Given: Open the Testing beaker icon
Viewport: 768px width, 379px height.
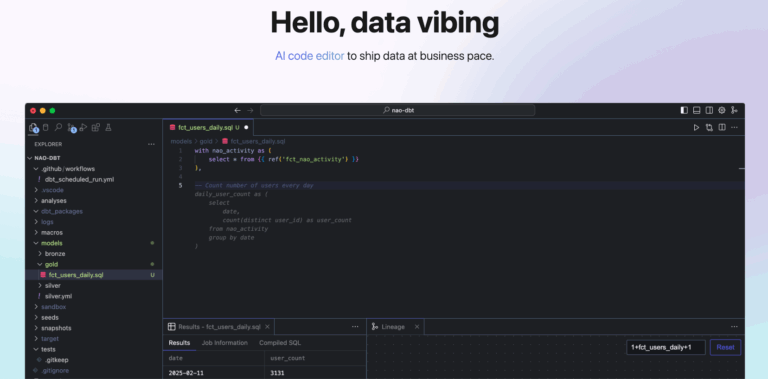Looking at the screenshot, I should [x=108, y=127].
